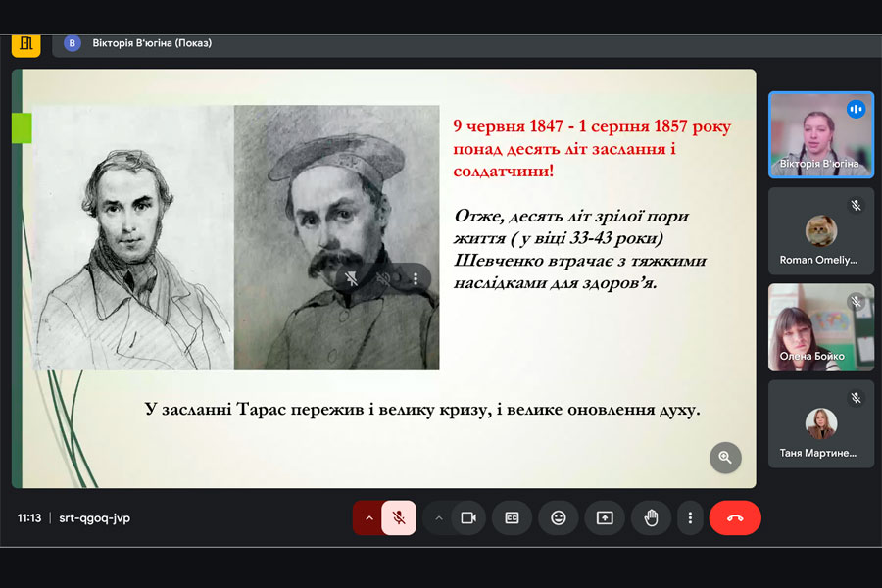The height and width of the screenshot is (588, 882).
Task: Raise your hand
Action: click(x=651, y=517)
